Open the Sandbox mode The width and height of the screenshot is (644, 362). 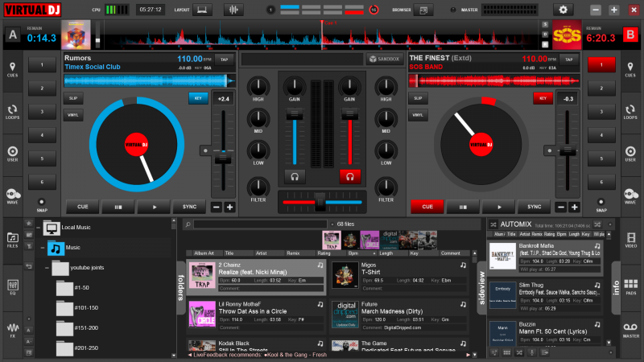pyautogui.click(x=384, y=59)
